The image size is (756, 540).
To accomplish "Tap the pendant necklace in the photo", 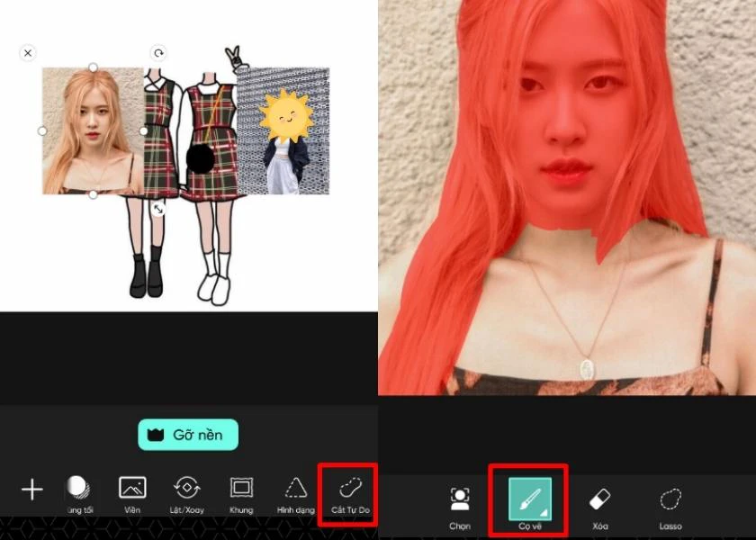I will (x=587, y=369).
